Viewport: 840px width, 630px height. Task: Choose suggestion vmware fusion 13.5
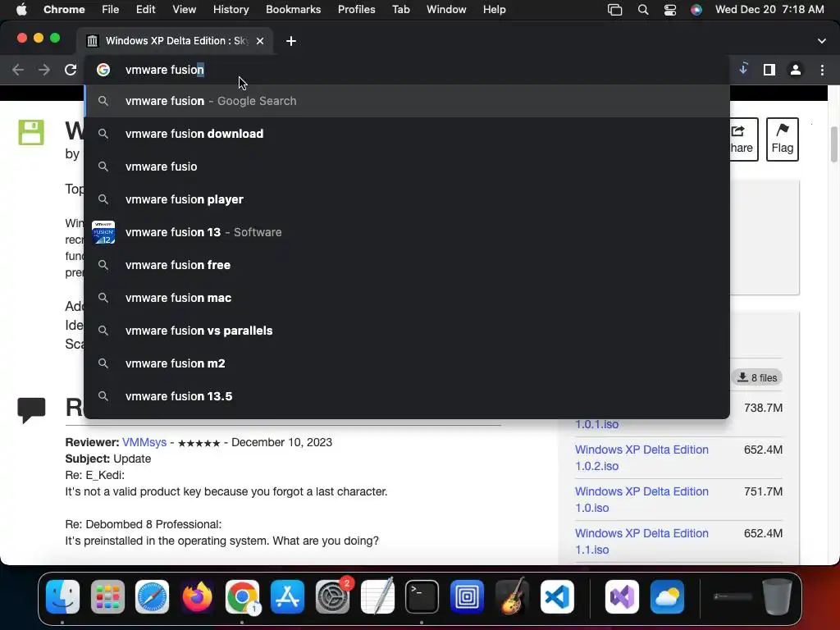click(x=407, y=396)
